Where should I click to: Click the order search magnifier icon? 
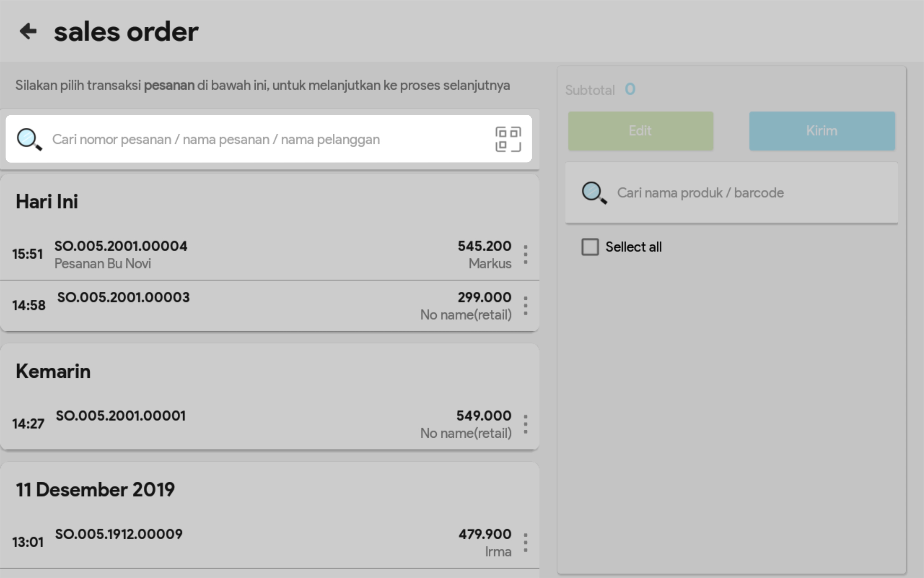pyautogui.click(x=29, y=139)
